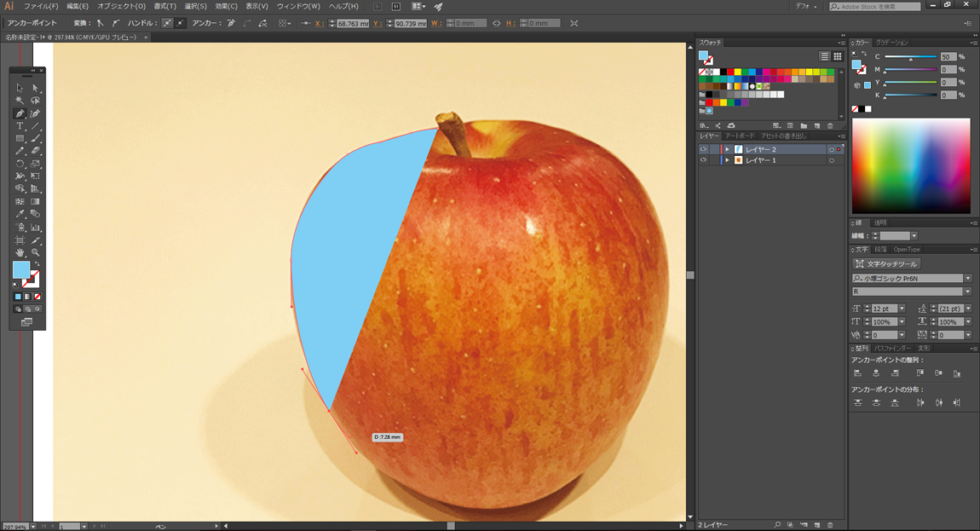The height and width of the screenshot is (531, 980).
Task: Pick the Eyedropper tool
Action: pos(20,214)
